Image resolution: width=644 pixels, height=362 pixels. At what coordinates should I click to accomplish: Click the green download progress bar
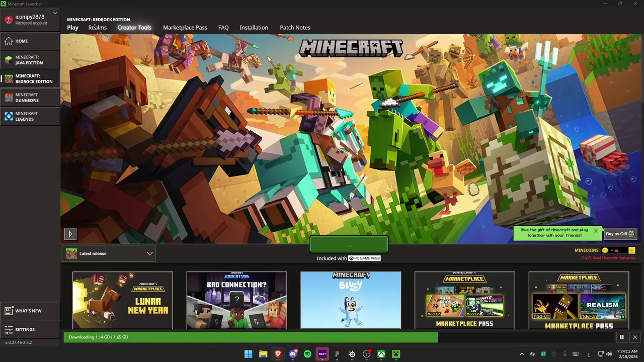coord(251,337)
